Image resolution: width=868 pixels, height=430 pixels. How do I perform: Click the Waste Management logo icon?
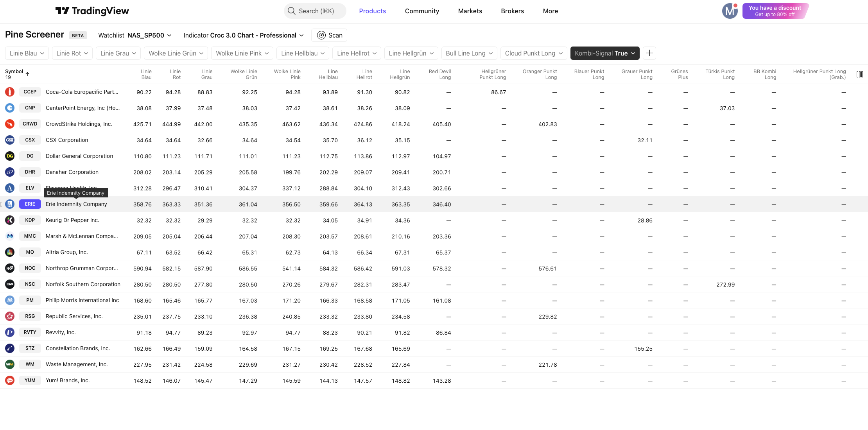pos(10,364)
